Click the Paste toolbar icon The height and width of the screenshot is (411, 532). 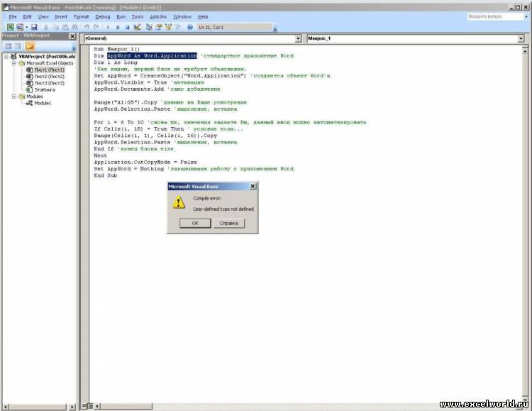click(65, 27)
